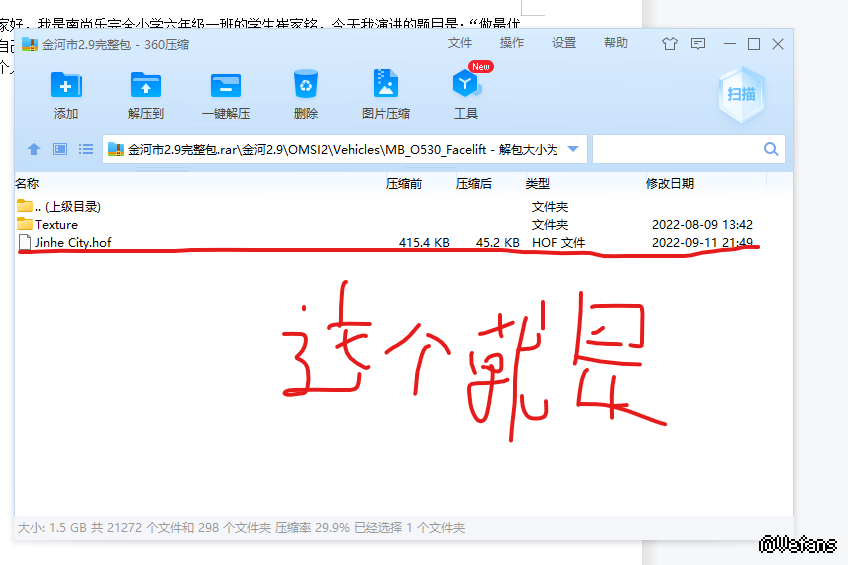Click the search magnifier icon

771,149
